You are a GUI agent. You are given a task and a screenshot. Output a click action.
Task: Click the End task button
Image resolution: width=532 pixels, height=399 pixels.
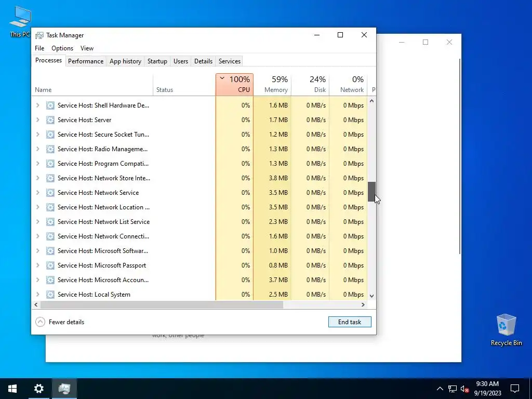[350, 322]
